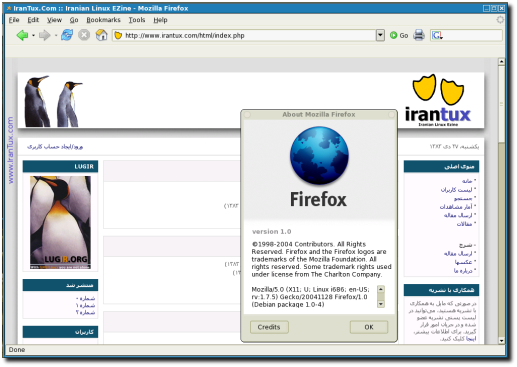517x367 pixels.
Task: Click the grey Forward arrow button
Action: 44,35
